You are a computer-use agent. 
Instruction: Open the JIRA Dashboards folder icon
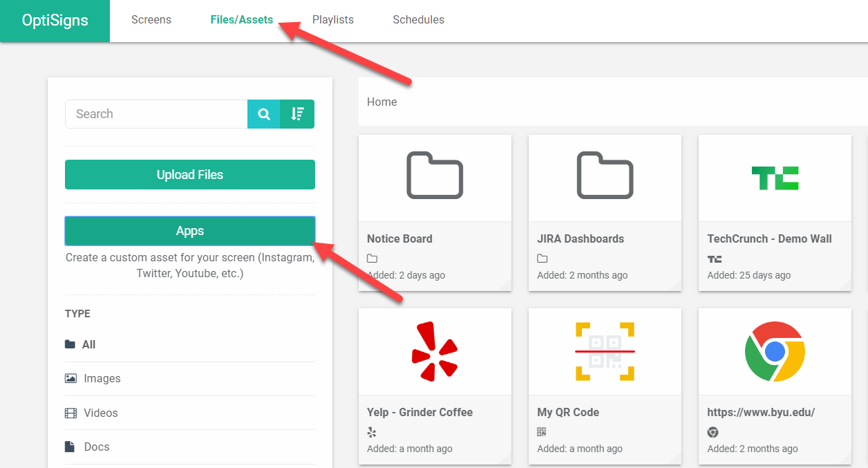pyautogui.click(x=605, y=176)
